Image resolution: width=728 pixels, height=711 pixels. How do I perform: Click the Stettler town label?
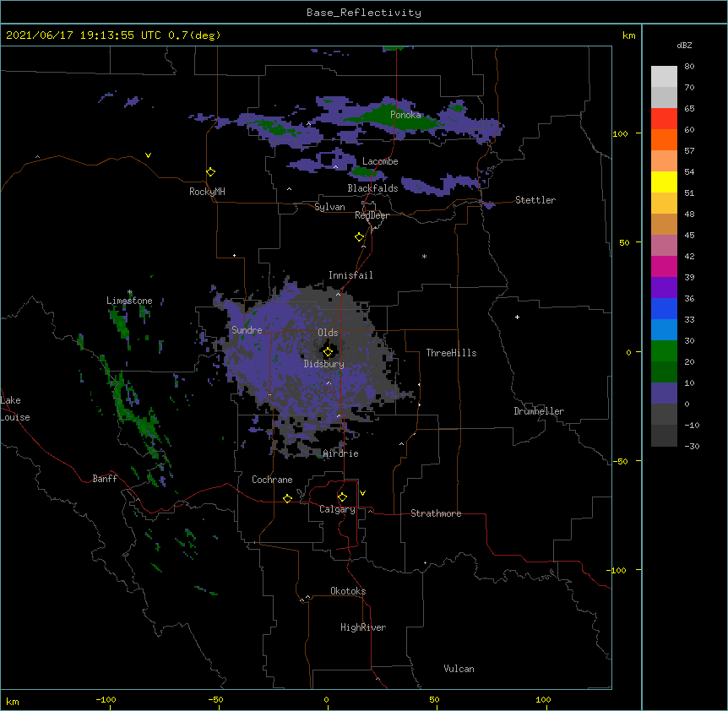(535, 200)
